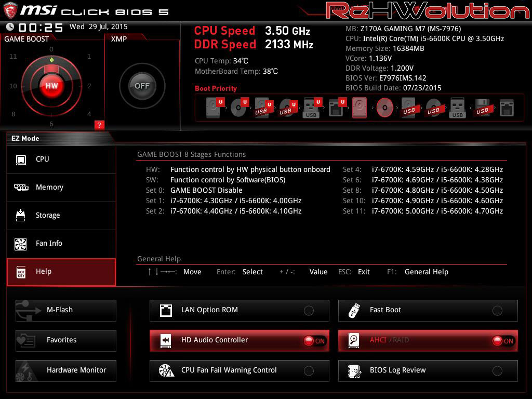Select the first boot priority device icon
Image resolution: width=532 pixels, height=399 pixels.
click(214, 108)
